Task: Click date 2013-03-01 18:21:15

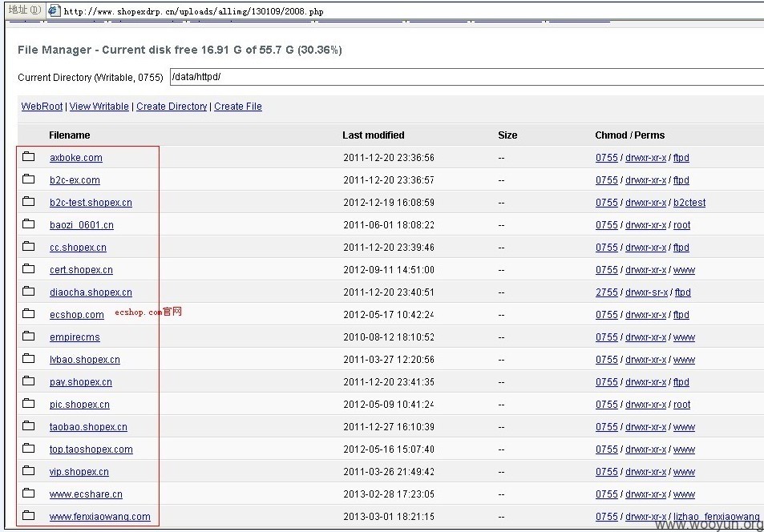Action: (389, 517)
